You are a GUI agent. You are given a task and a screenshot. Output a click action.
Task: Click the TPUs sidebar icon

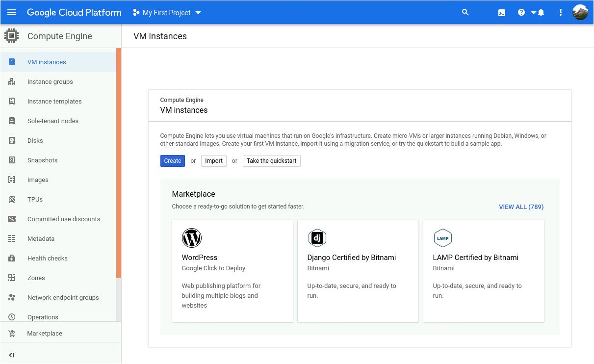pyautogui.click(x=12, y=199)
